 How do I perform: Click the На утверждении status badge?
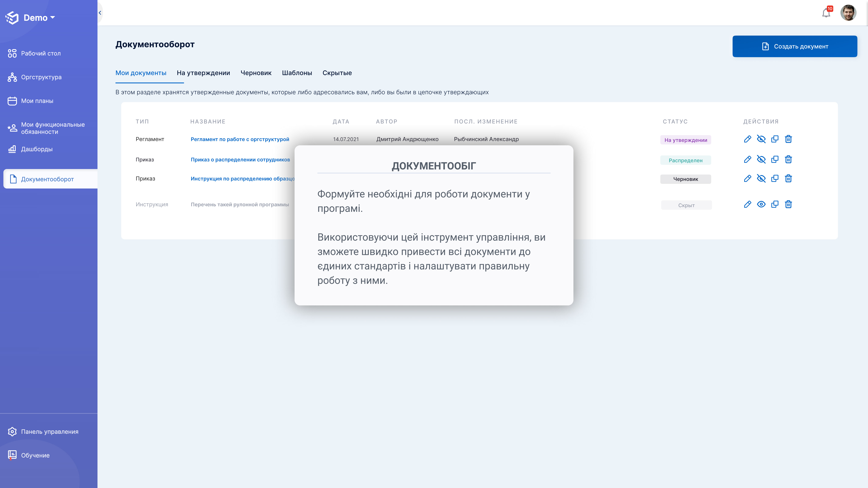[x=686, y=140]
